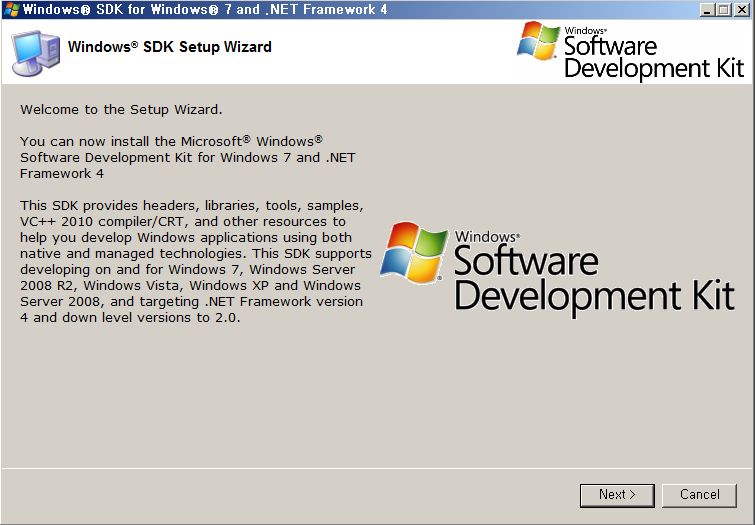
Task: Click the Next button to continue setup
Action: click(x=617, y=495)
